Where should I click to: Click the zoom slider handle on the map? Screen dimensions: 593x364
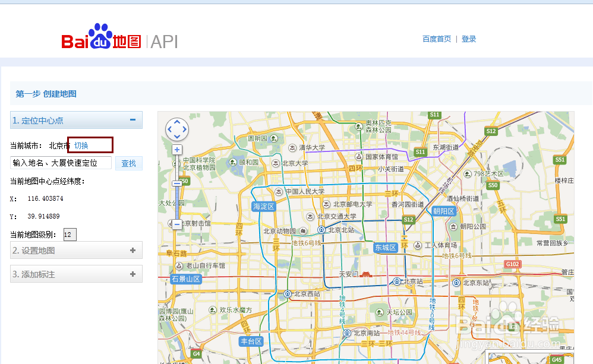click(x=177, y=183)
